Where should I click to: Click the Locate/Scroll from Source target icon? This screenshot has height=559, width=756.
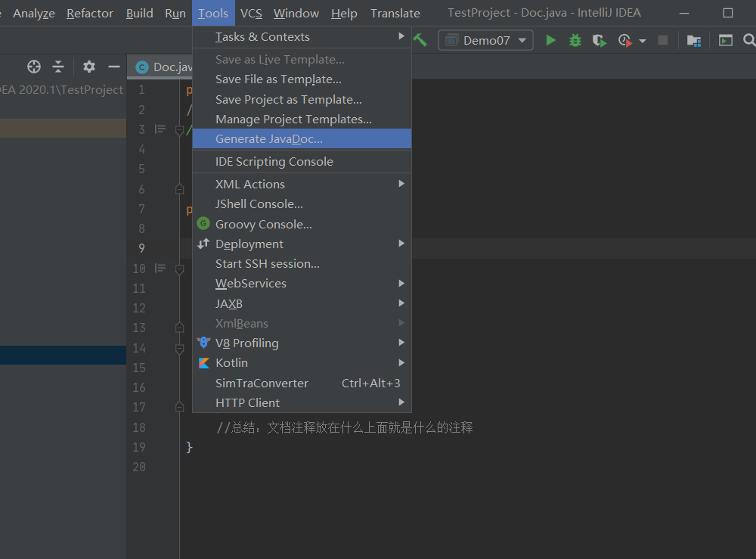pyautogui.click(x=34, y=67)
